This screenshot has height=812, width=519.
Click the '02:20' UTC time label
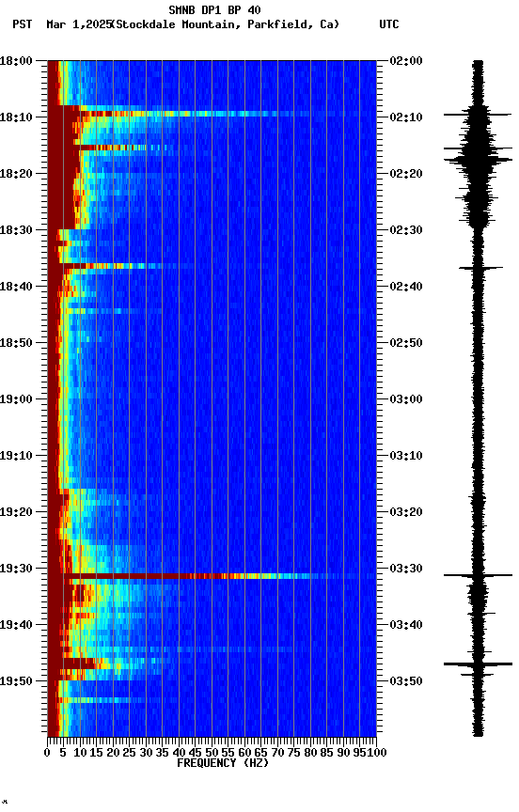tap(406, 174)
